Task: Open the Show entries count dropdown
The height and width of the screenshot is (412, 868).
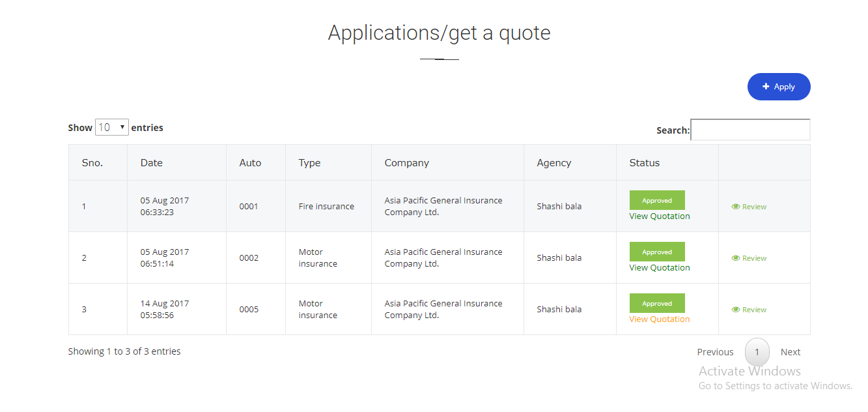Action: click(112, 127)
